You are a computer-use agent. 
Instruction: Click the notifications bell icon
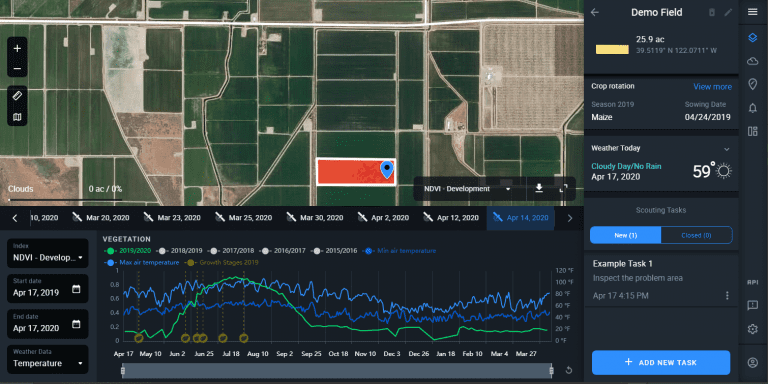(753, 108)
